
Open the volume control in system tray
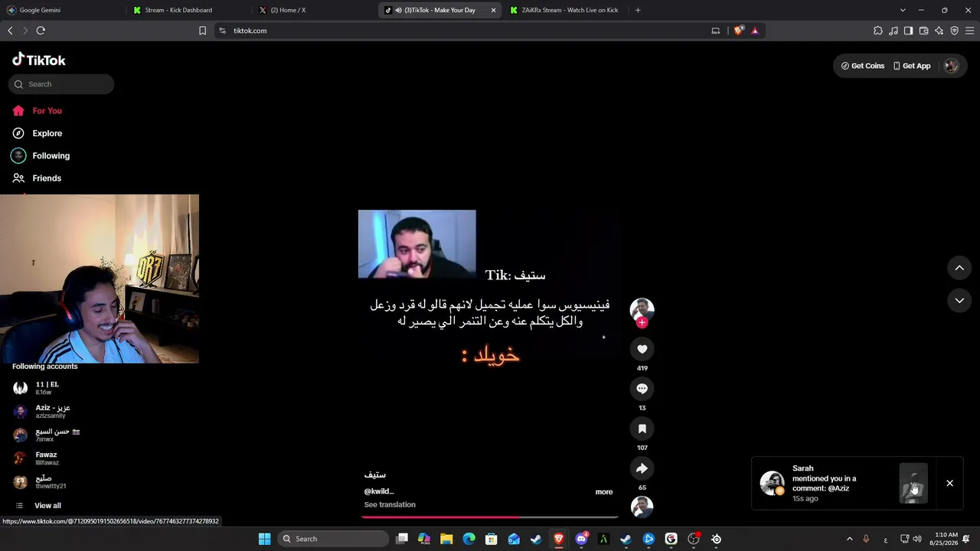(917, 539)
